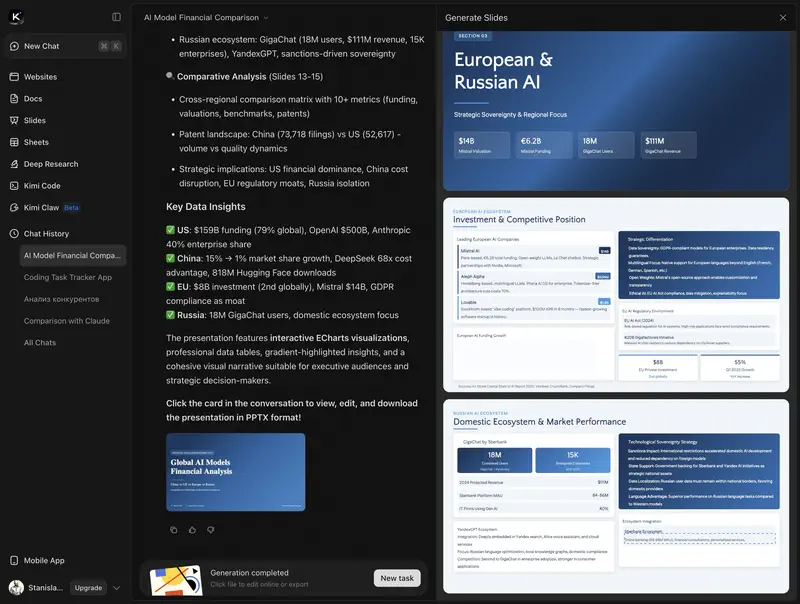Like the response with thumbs up

click(x=192, y=530)
